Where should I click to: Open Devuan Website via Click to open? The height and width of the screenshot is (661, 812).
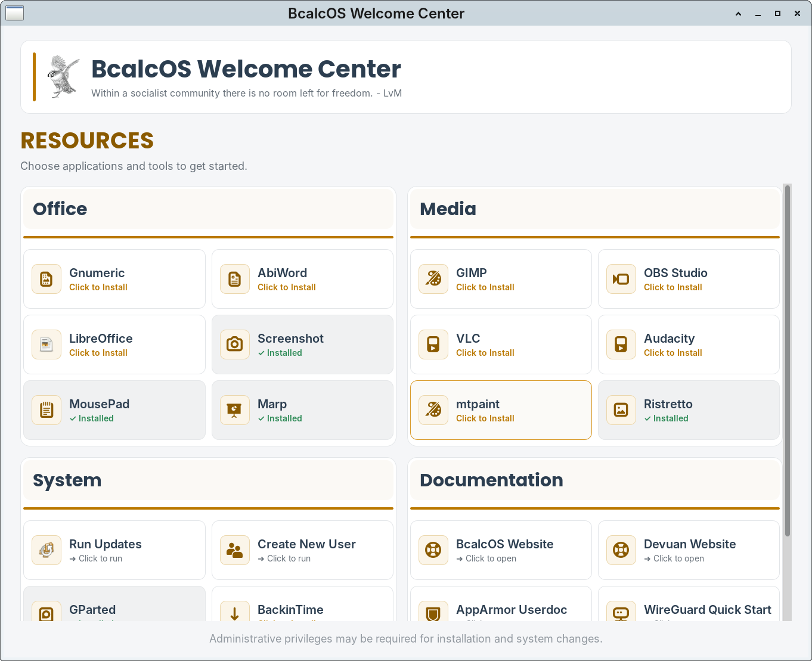(674, 558)
